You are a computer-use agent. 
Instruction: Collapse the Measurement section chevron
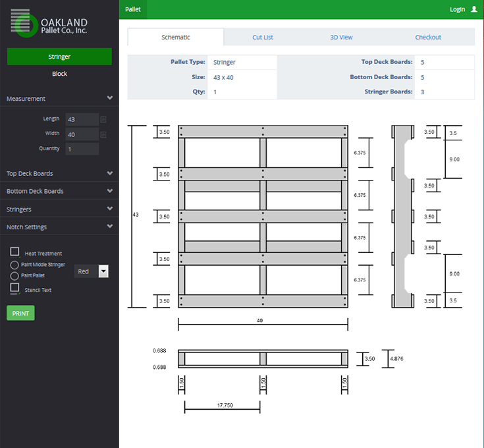[x=109, y=98]
